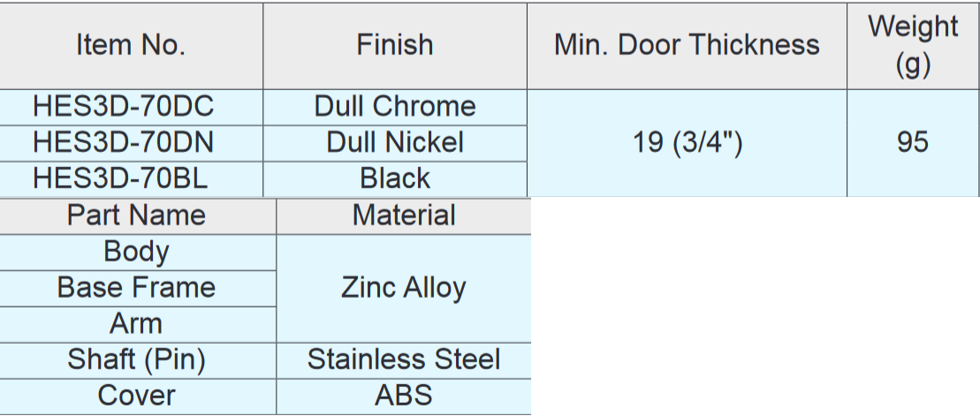Viewport: 980px width, 416px height.
Task: Click the Min. Door Thickness header
Action: (x=687, y=45)
